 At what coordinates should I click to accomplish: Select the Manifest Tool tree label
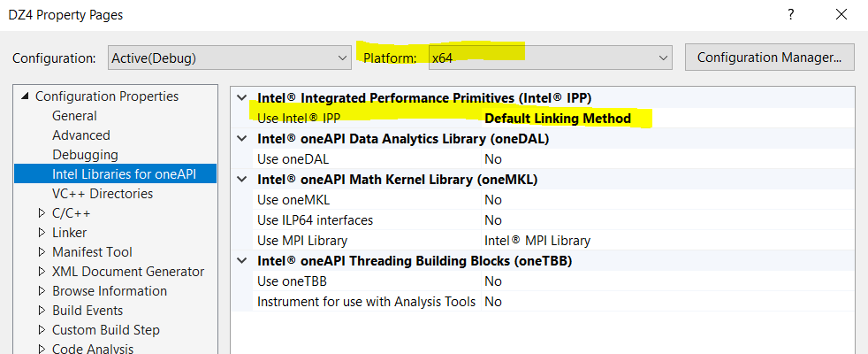pos(92,252)
